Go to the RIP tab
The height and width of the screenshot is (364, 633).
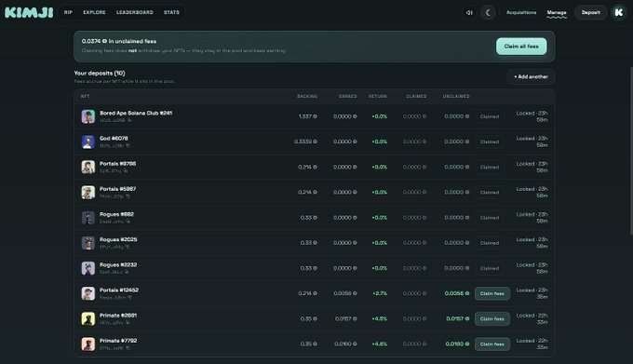click(x=68, y=12)
